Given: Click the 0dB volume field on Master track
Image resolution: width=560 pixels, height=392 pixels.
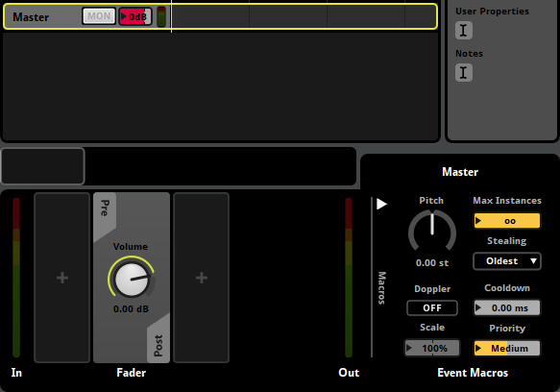Looking at the screenshot, I should click(x=135, y=16).
